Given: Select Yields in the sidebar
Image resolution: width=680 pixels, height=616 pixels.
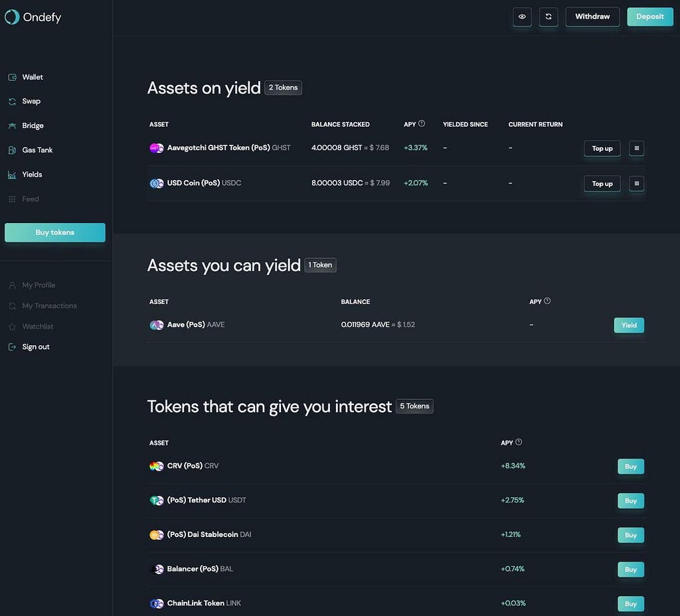Looking at the screenshot, I should (x=32, y=175).
